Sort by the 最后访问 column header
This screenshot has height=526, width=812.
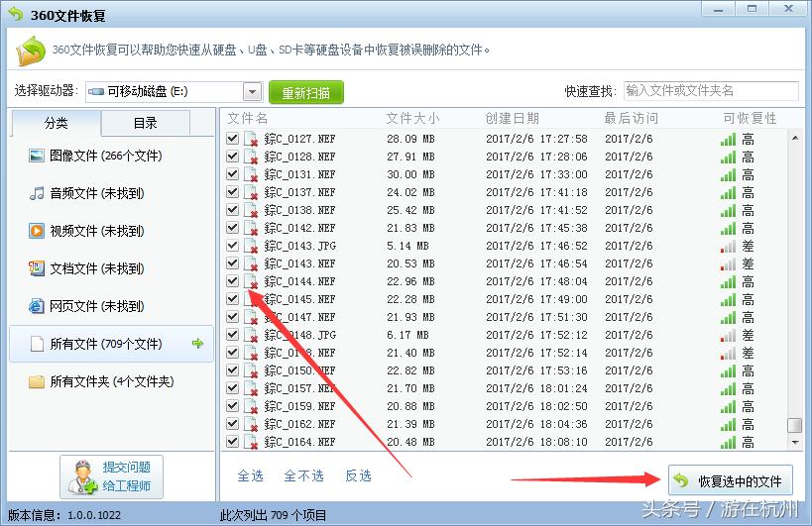[x=632, y=119]
